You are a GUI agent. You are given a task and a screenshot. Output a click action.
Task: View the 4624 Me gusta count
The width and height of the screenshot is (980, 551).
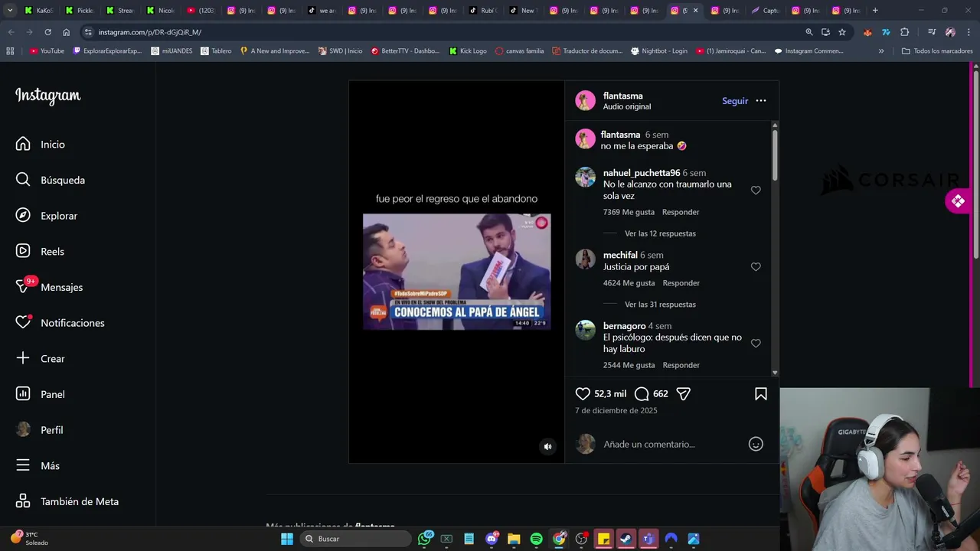[629, 283]
